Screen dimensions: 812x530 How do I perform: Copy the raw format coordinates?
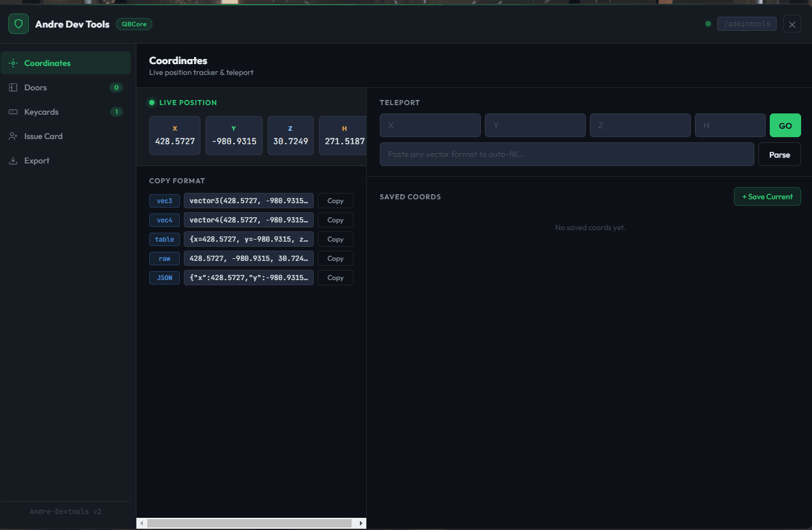tap(336, 258)
